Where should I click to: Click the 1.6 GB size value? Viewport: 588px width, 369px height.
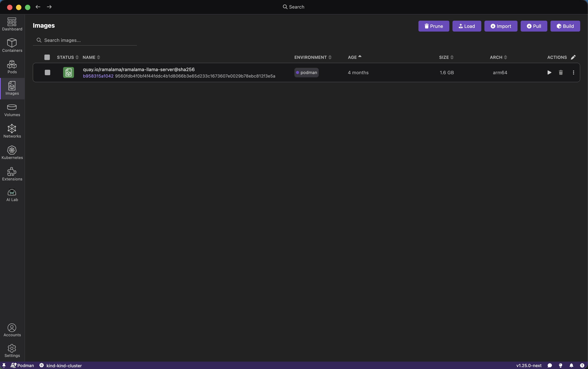point(446,72)
